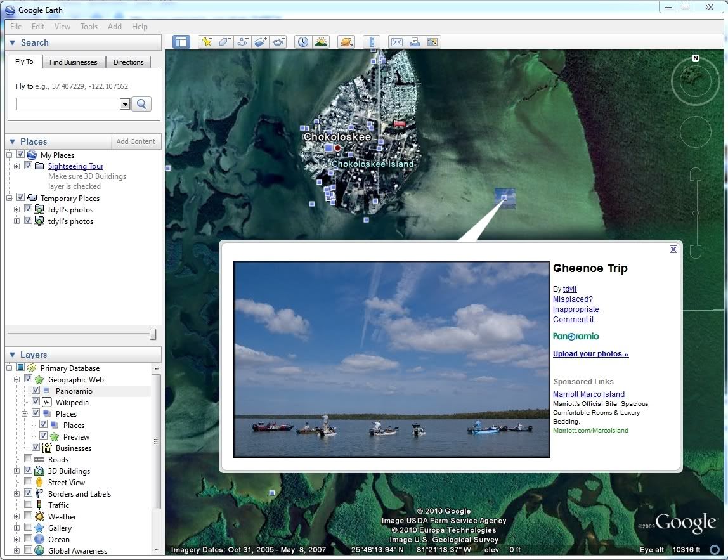The height and width of the screenshot is (560, 728).
Task: Switch between Earth, Sky and planets icon
Action: point(346,42)
